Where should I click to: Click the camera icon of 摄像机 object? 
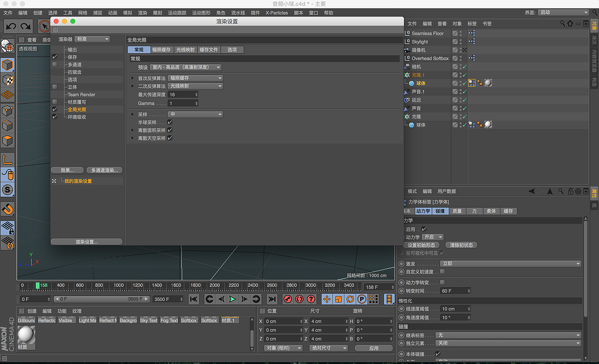[x=407, y=50]
